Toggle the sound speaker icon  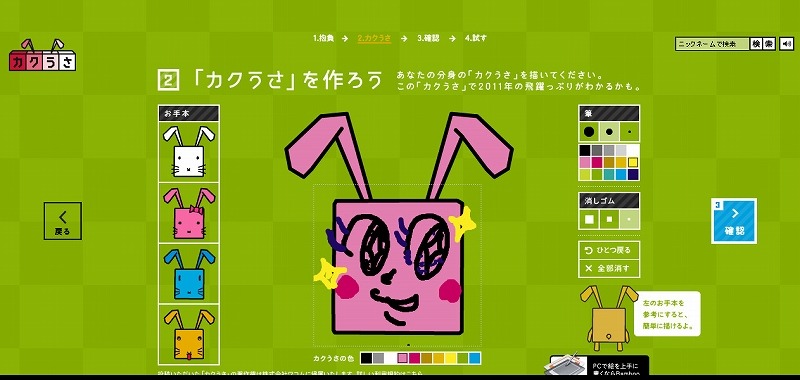[786, 44]
